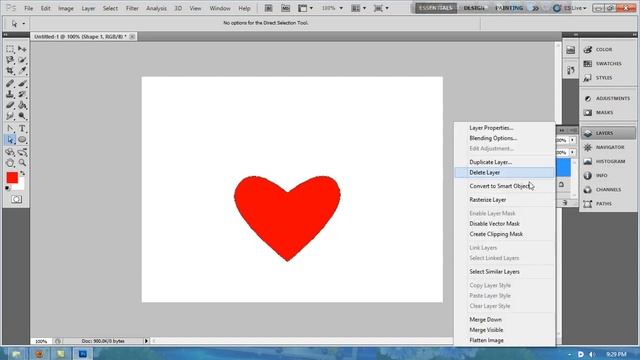Select the Zoom tool in toolbox
The height and width of the screenshot is (360, 640).
(x=22, y=163)
